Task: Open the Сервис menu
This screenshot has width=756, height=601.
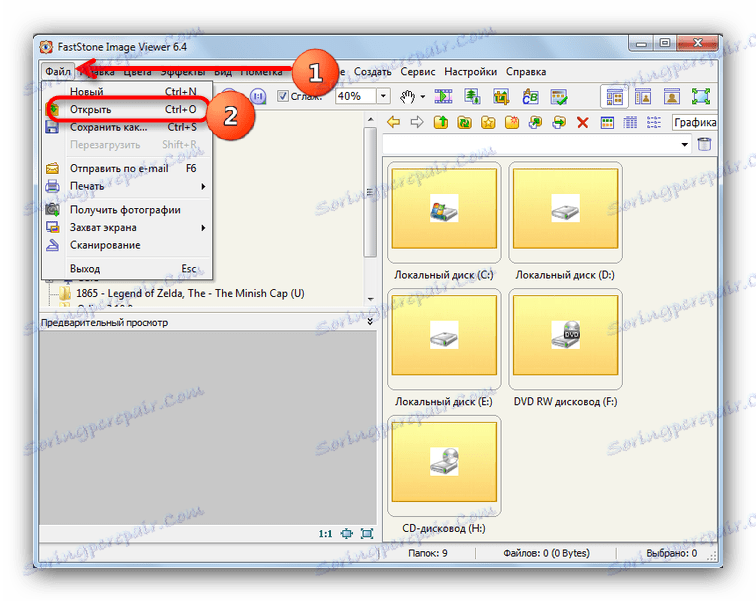Action: 418,72
